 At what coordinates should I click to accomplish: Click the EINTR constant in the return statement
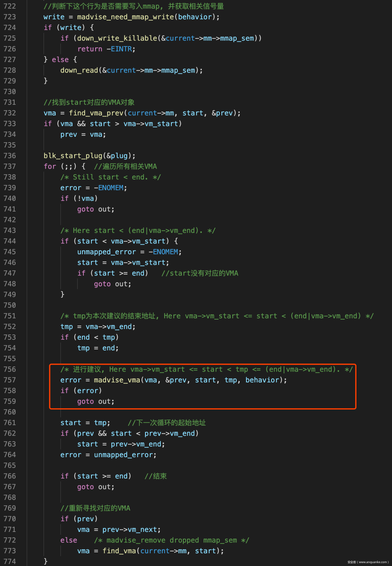click(122, 49)
